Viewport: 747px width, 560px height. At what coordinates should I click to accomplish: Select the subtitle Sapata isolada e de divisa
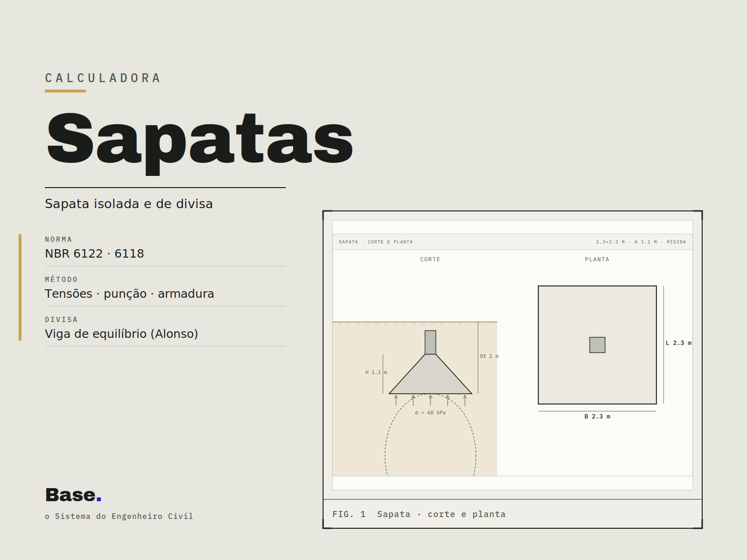129,204
